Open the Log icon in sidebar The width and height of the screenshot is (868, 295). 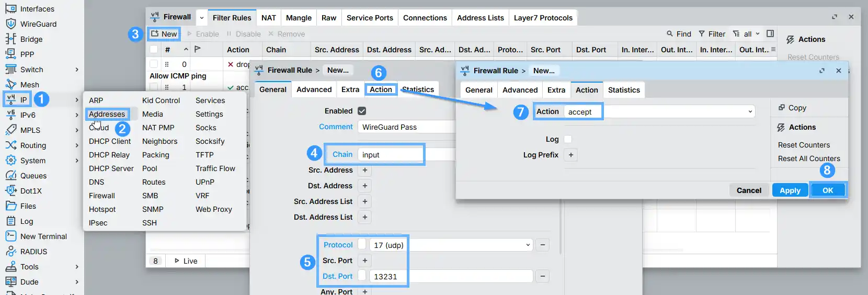pos(10,221)
